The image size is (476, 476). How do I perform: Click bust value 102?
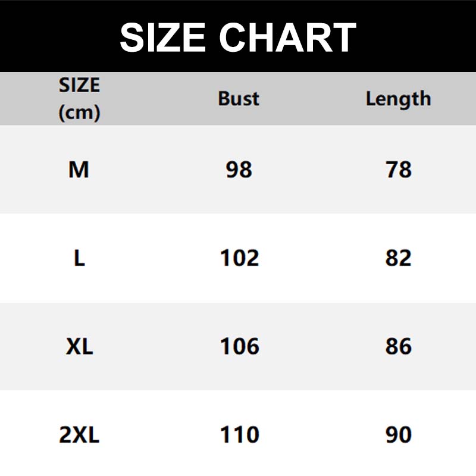[239, 258]
